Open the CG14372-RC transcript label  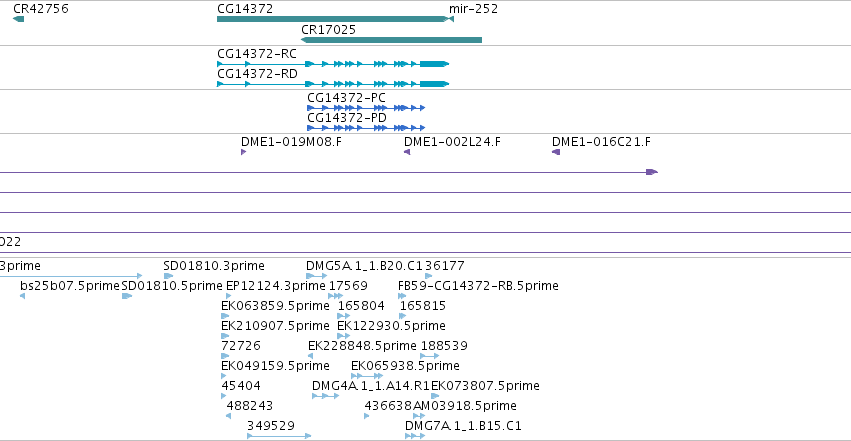pyautogui.click(x=257, y=54)
